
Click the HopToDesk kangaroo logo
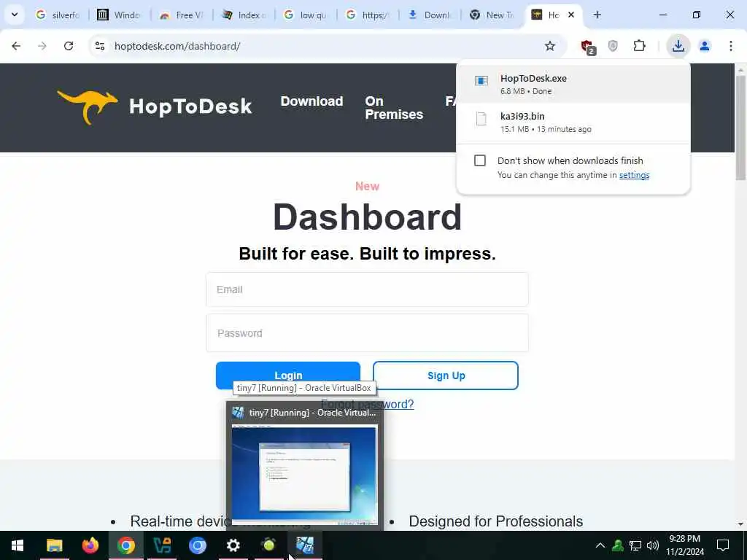(x=155, y=106)
